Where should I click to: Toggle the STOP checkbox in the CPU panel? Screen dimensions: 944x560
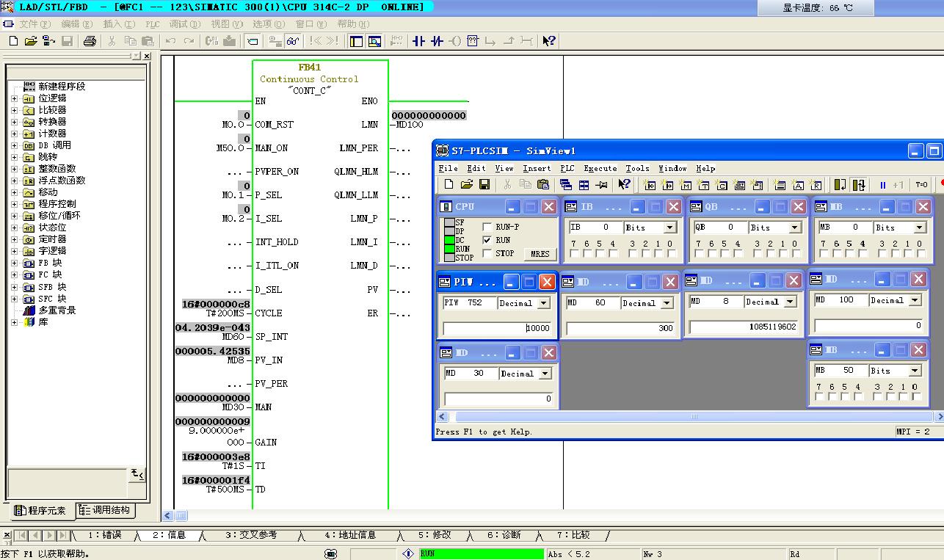click(487, 254)
